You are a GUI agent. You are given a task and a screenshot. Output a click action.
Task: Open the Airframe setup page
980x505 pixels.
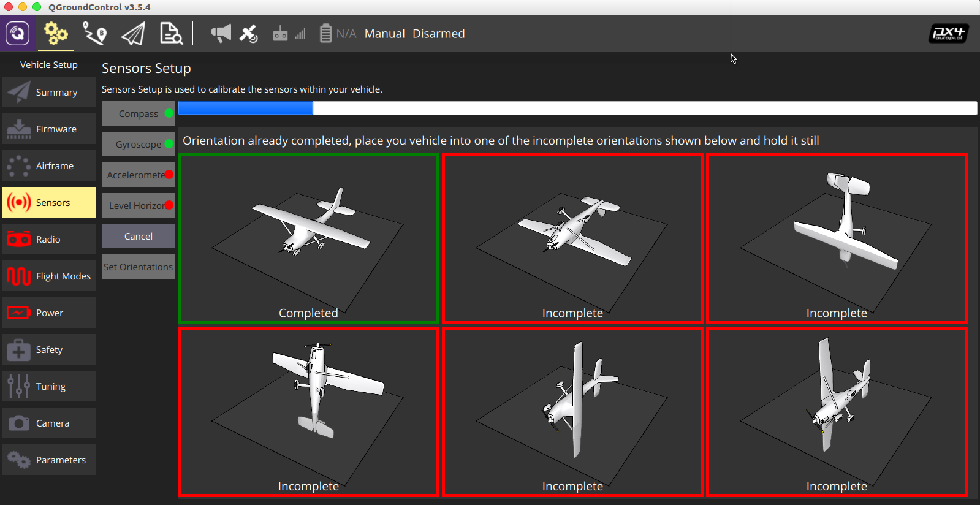click(49, 165)
